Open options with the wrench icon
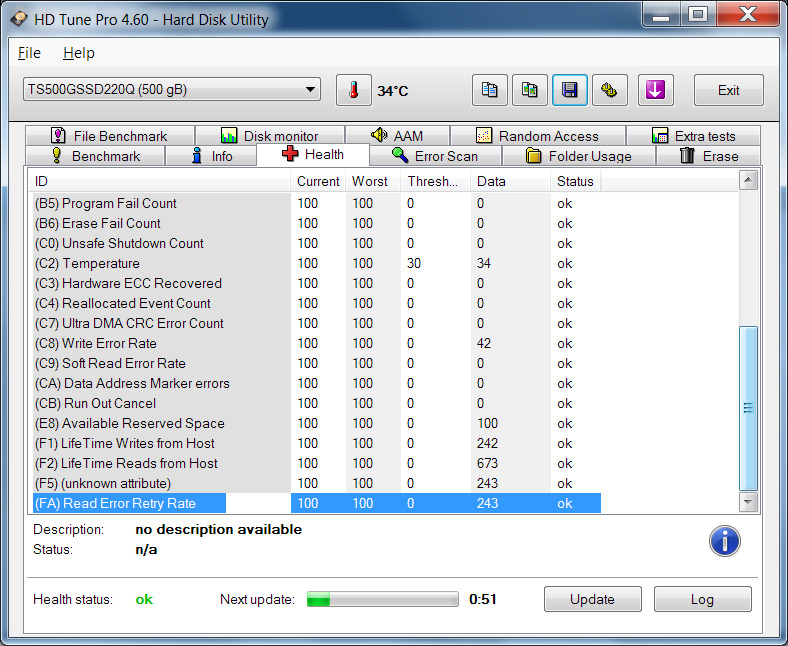 [610, 90]
